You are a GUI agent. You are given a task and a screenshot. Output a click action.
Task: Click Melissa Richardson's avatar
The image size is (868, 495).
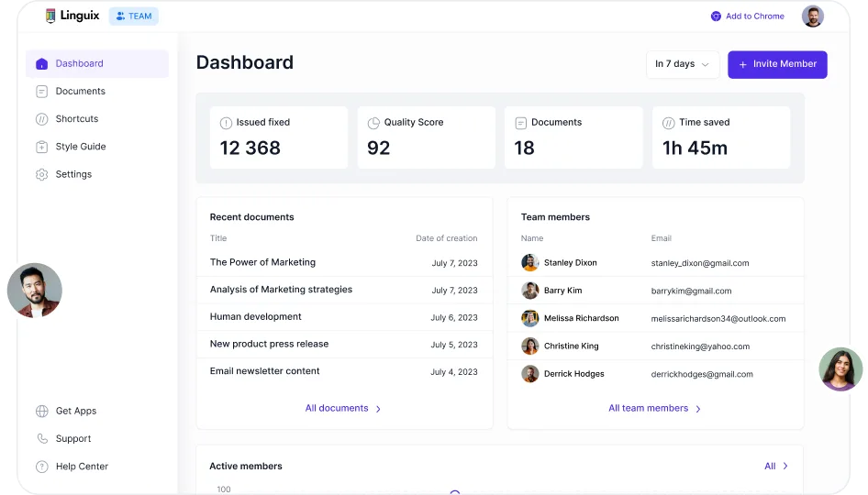coord(529,318)
